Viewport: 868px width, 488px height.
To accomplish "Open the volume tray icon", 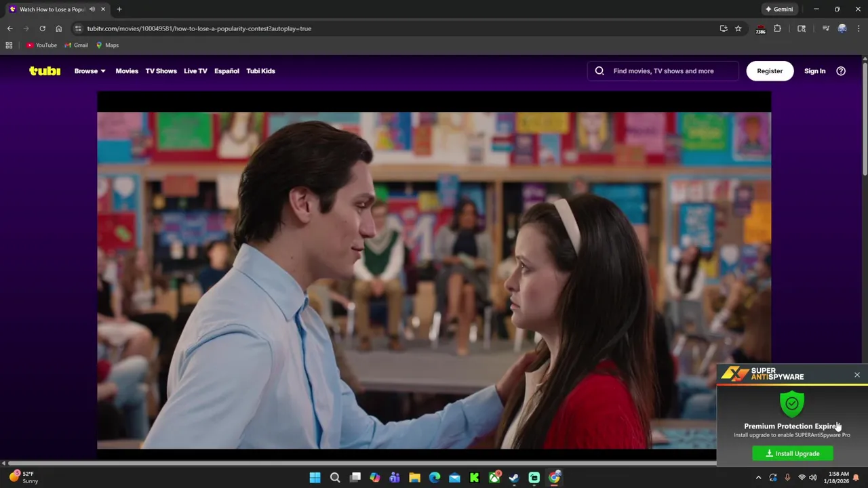I will click(x=812, y=478).
